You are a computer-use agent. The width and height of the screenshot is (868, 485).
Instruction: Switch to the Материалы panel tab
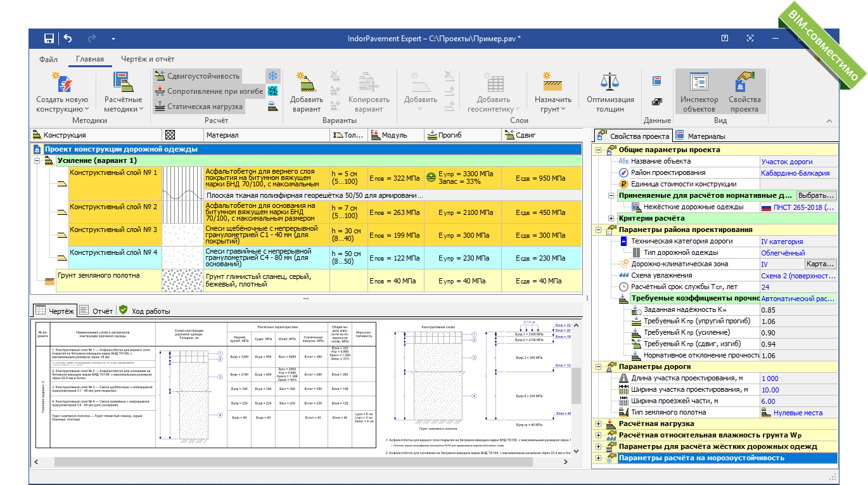point(701,136)
